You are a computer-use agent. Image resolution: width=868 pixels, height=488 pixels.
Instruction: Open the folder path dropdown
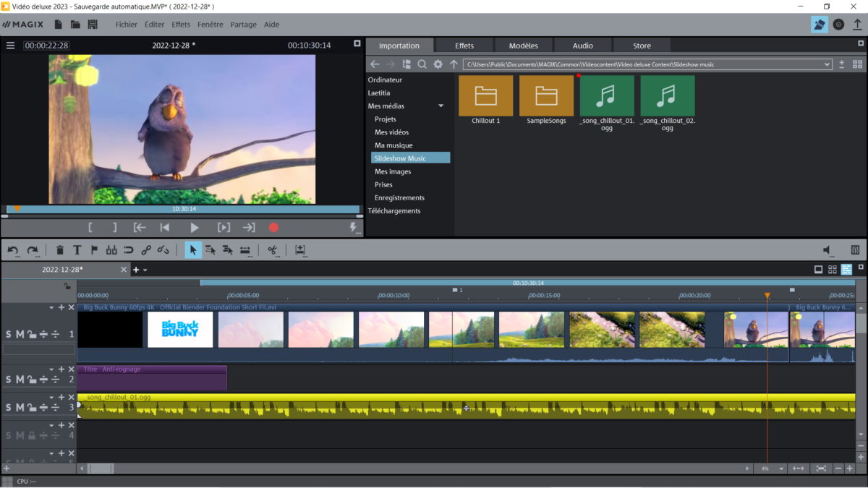pyautogui.click(x=827, y=64)
